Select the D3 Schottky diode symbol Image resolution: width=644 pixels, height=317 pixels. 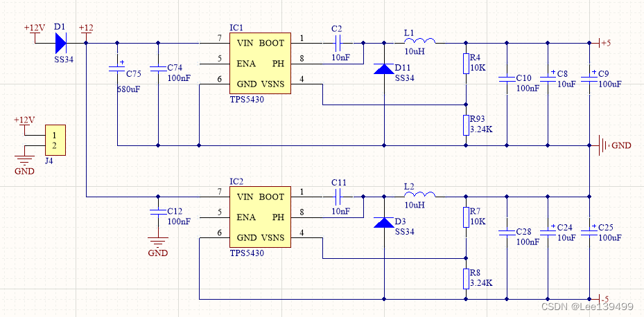coord(384,222)
